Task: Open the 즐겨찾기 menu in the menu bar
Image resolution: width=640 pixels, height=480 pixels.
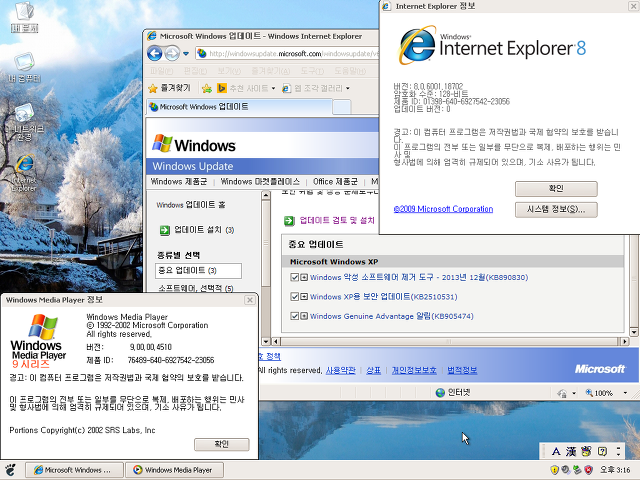Action: click(x=271, y=71)
